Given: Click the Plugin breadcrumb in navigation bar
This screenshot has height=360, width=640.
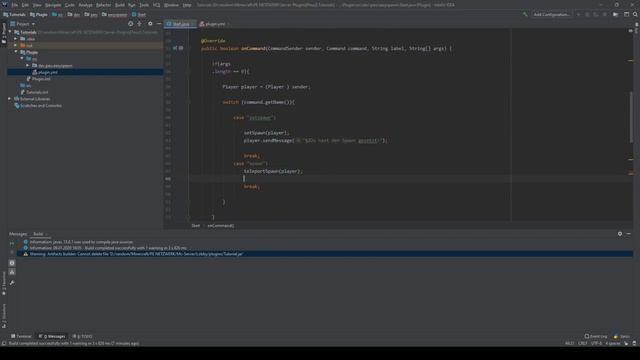Looking at the screenshot, I should point(39,14).
